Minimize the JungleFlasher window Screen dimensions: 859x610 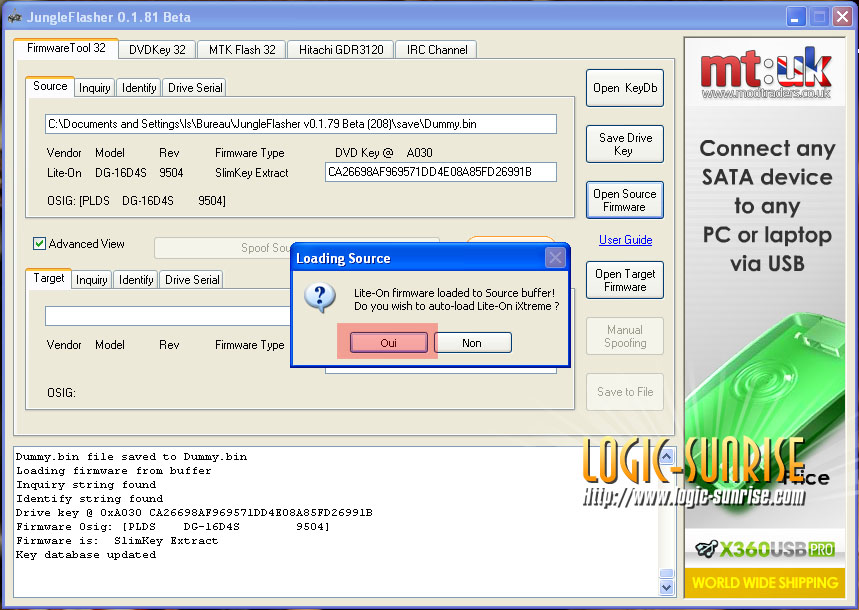[x=795, y=17]
